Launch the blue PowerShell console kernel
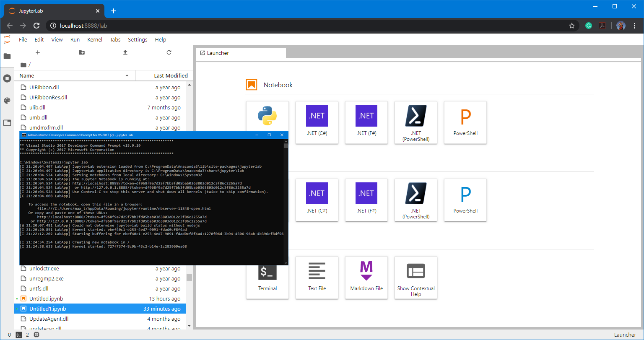 point(465,200)
